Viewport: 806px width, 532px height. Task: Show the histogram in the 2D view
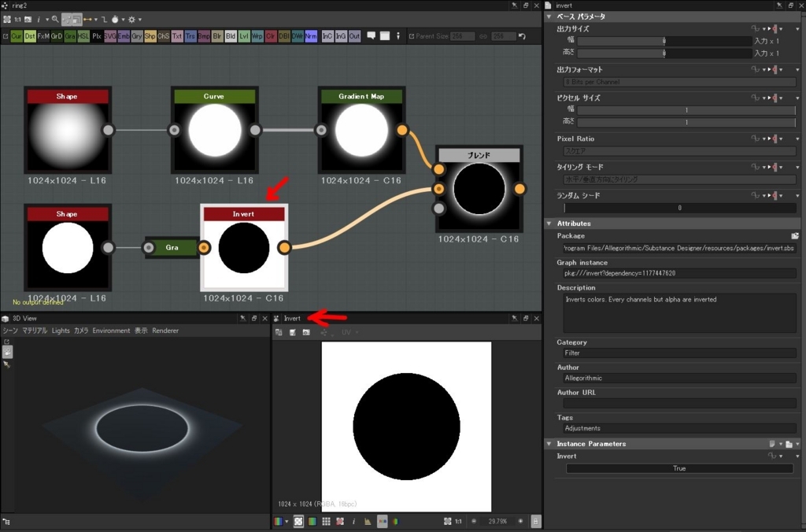tap(368, 521)
